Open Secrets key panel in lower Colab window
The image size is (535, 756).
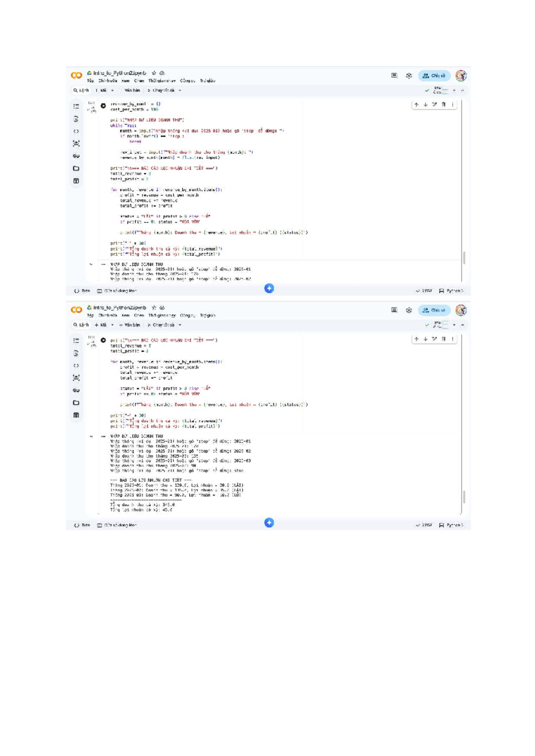pos(76,390)
